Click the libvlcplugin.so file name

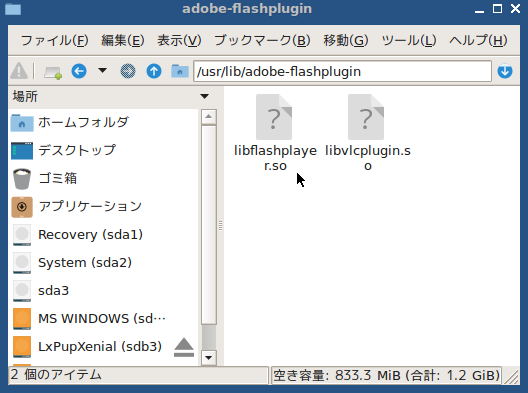368,158
